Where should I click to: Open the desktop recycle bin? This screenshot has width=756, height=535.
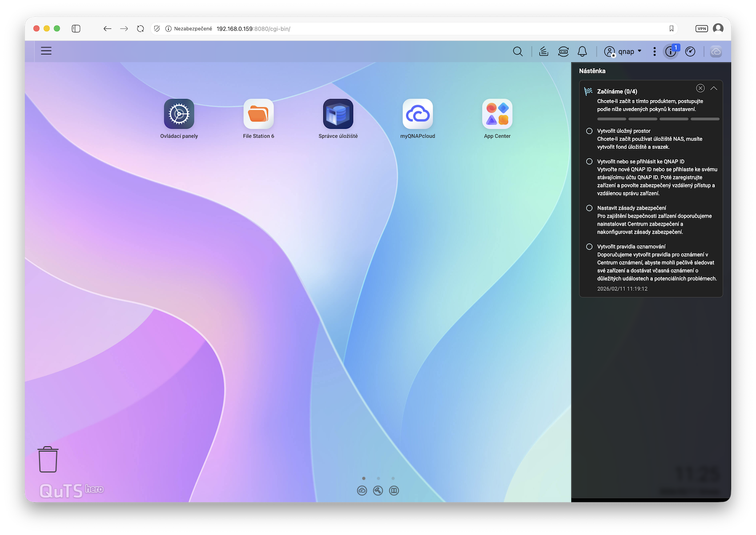coord(48,459)
